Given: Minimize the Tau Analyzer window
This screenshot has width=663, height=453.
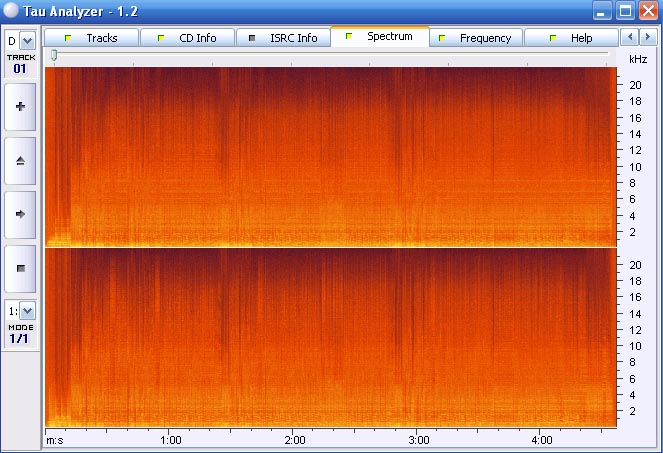Looking at the screenshot, I should pyautogui.click(x=602, y=11).
